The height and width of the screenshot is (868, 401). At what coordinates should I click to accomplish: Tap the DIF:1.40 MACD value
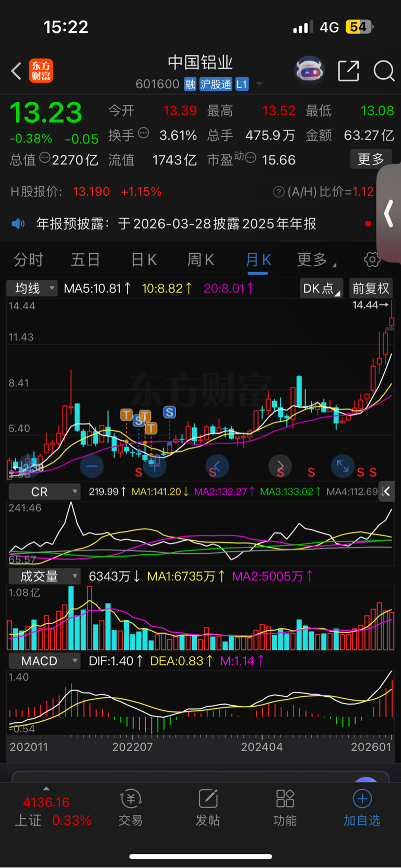(116, 661)
